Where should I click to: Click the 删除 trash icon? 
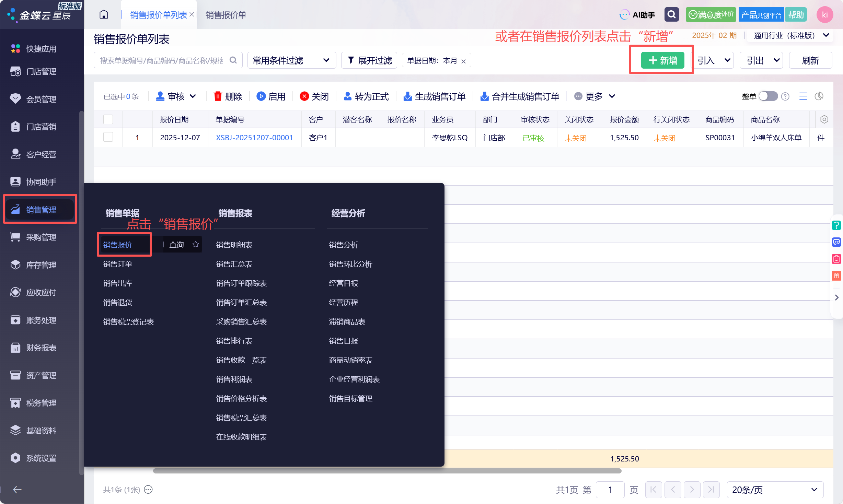218,96
